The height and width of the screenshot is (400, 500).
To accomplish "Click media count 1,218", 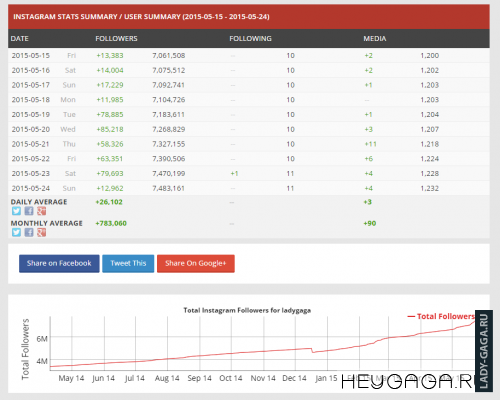I will click(x=430, y=144).
